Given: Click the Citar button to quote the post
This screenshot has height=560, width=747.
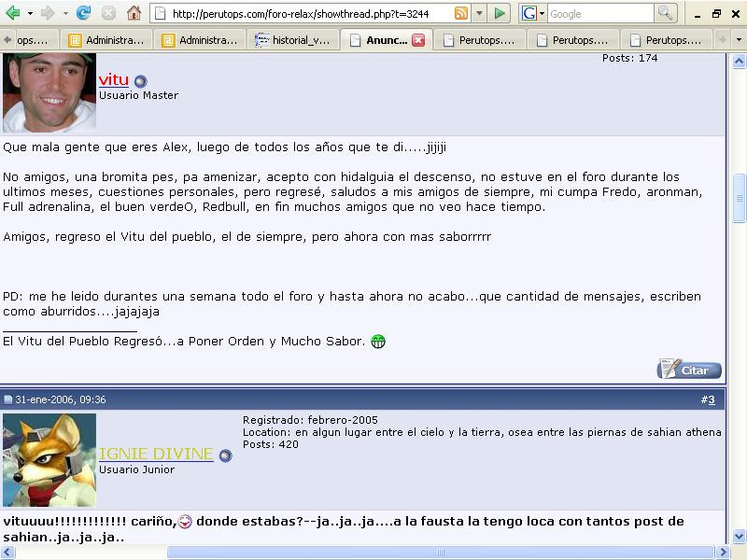Looking at the screenshot, I should click(688, 370).
